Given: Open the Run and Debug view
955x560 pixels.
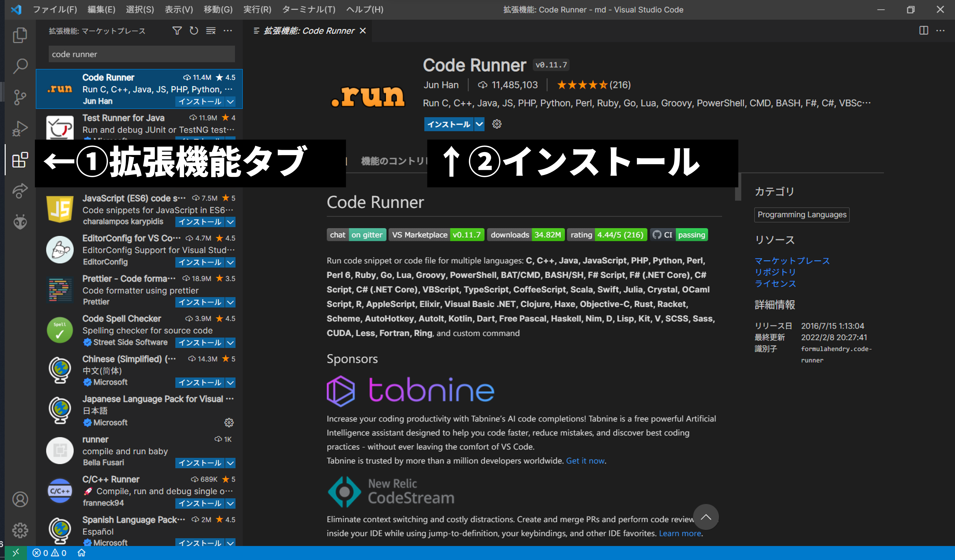Looking at the screenshot, I should pyautogui.click(x=20, y=128).
